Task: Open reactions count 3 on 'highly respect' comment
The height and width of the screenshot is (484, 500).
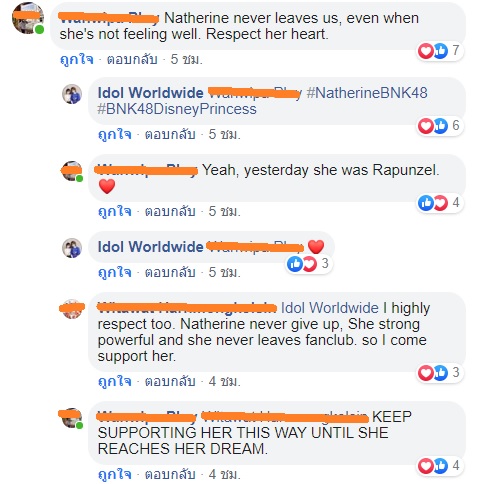Action: point(440,372)
